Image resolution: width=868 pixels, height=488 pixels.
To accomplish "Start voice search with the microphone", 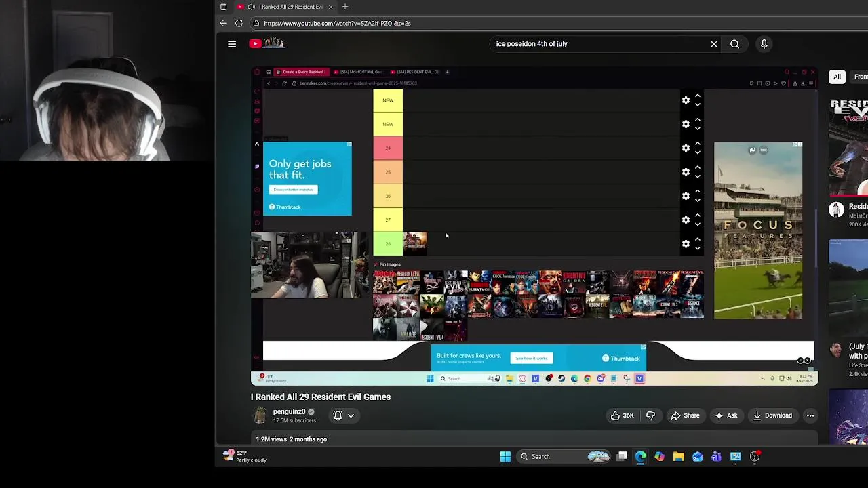I will point(764,44).
